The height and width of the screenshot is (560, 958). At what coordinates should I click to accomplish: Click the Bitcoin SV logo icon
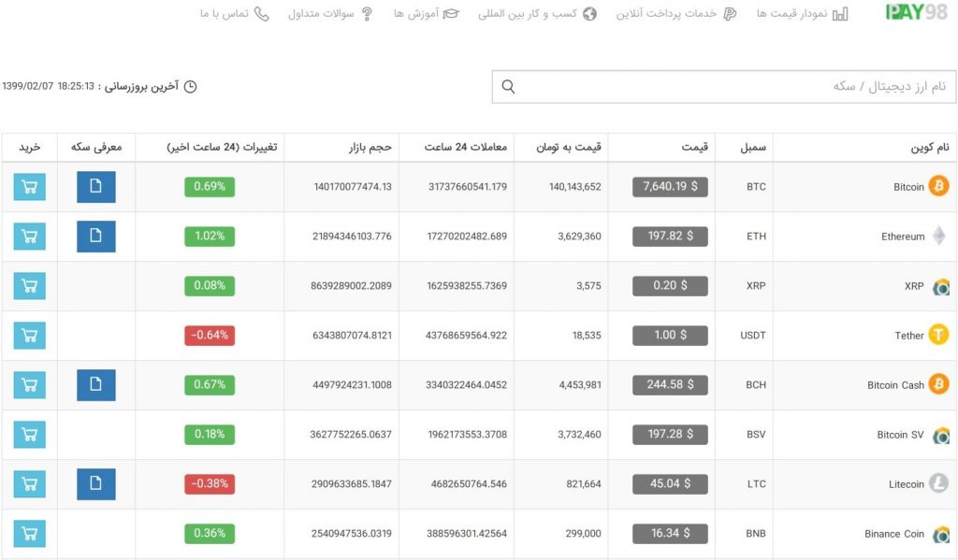click(941, 435)
